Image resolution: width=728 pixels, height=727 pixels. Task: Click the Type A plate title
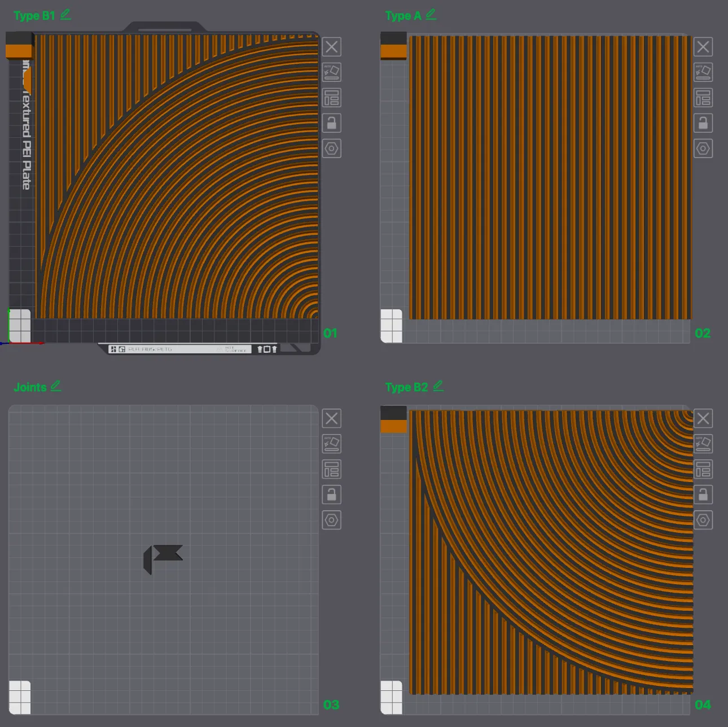click(x=404, y=16)
